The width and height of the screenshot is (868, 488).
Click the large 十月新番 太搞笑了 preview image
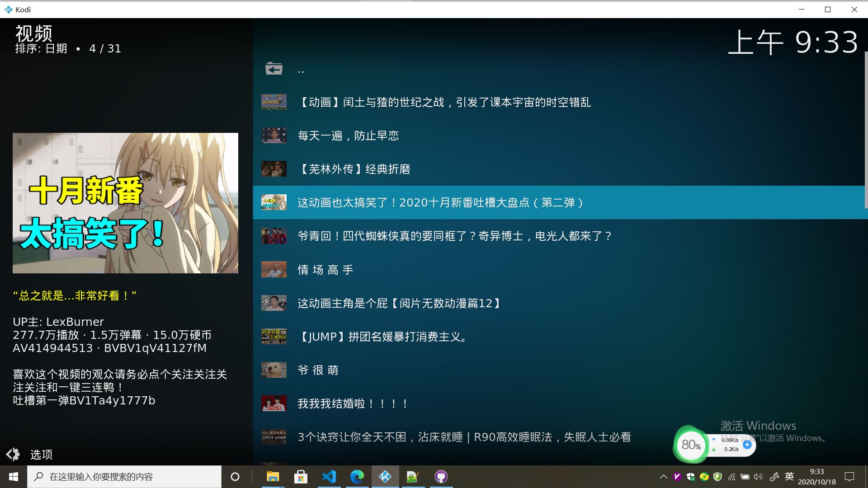pos(125,203)
